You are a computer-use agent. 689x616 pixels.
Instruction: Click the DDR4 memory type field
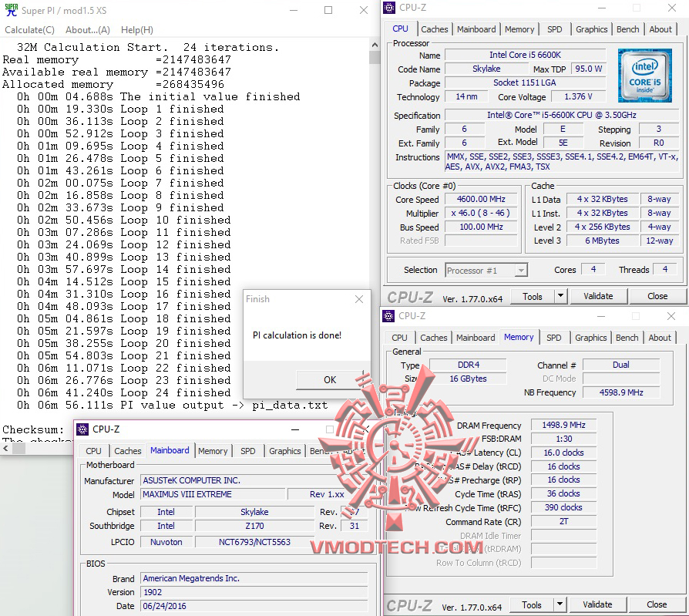[x=468, y=365]
